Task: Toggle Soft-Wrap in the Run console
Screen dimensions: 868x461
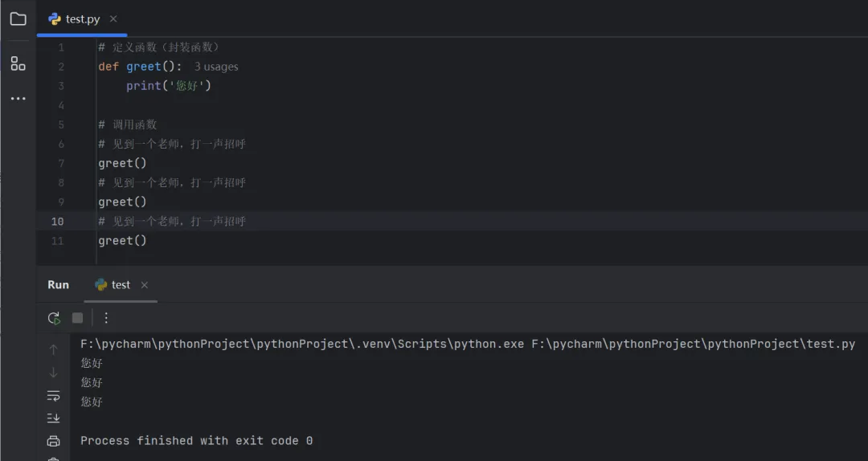Action: [x=54, y=395]
